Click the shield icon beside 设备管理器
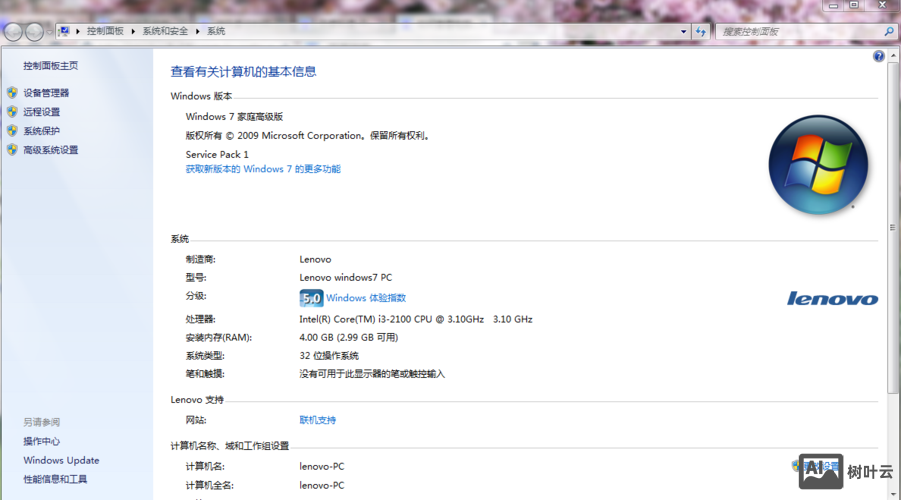 point(12,93)
